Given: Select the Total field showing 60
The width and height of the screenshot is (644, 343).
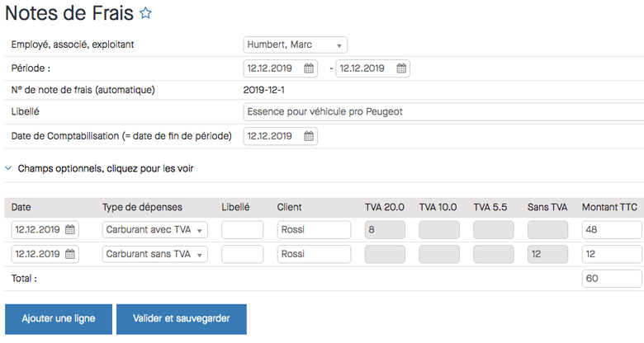Looking at the screenshot, I should click(612, 279).
